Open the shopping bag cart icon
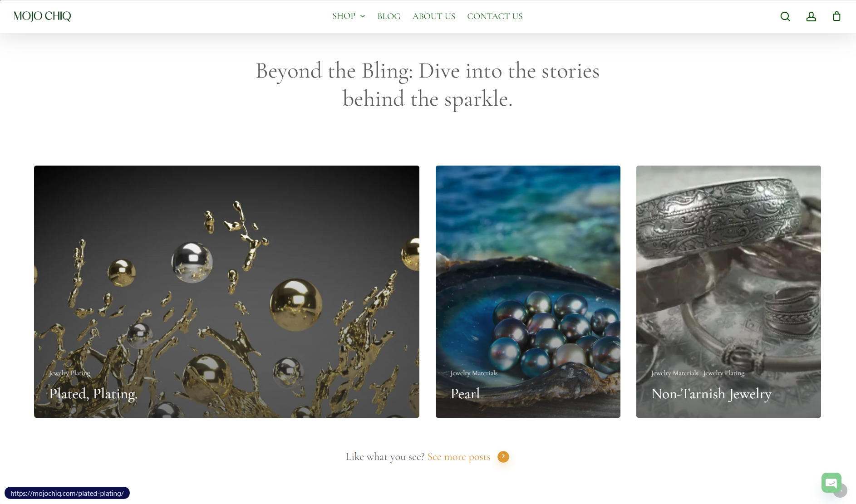The width and height of the screenshot is (856, 504). [x=836, y=16]
